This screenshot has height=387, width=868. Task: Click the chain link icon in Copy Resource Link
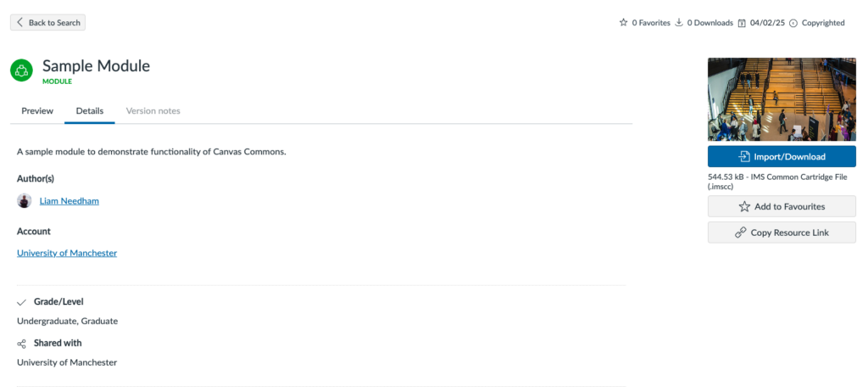740,233
